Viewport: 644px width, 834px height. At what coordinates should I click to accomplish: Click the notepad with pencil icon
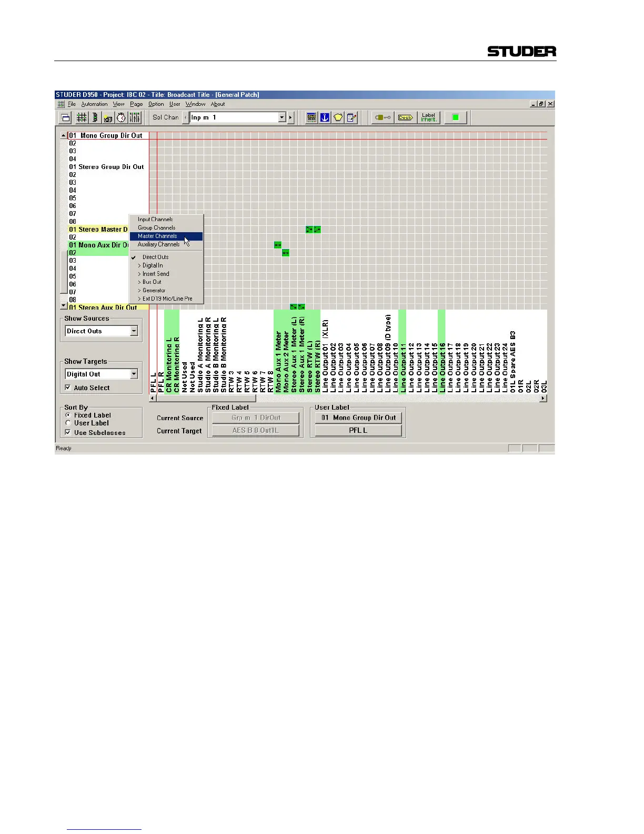coord(351,118)
